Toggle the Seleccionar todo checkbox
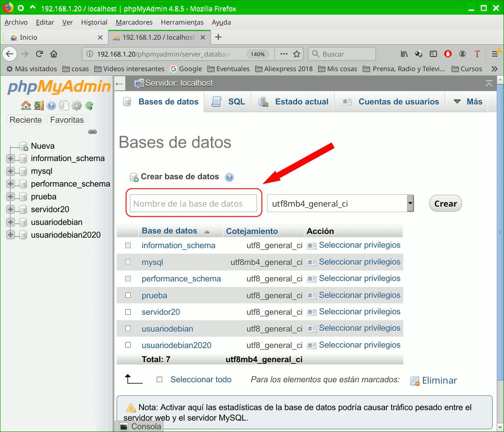 [159, 380]
